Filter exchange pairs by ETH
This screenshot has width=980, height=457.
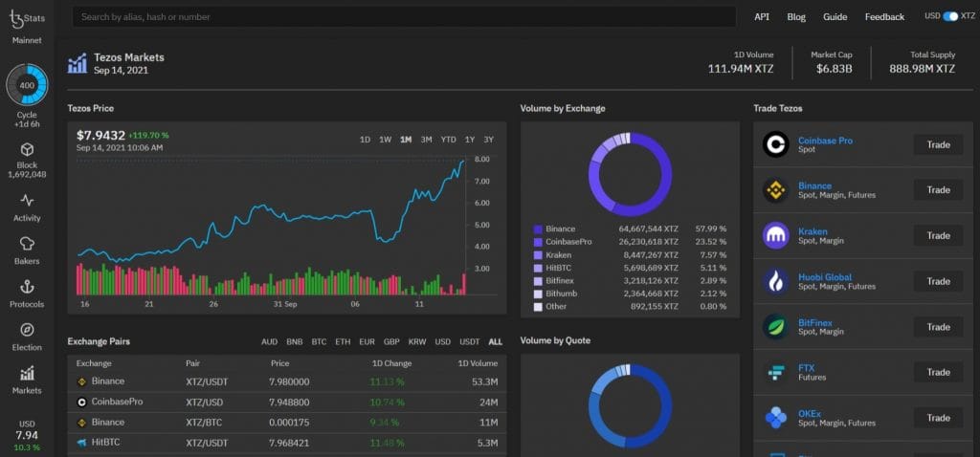[343, 342]
